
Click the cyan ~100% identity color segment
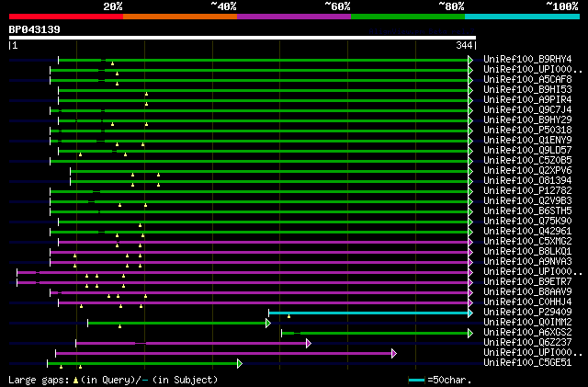pos(523,17)
